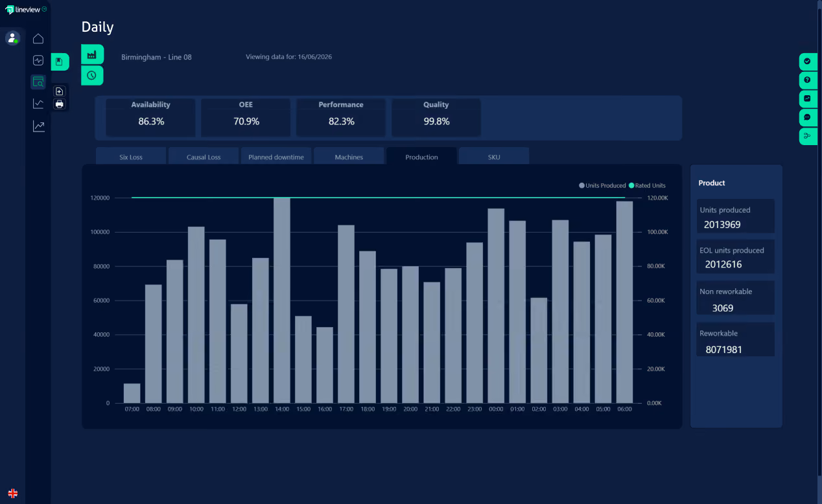Screen dimensions: 822x504
Task: Click the green bookmark document tab
Action: [x=60, y=62]
